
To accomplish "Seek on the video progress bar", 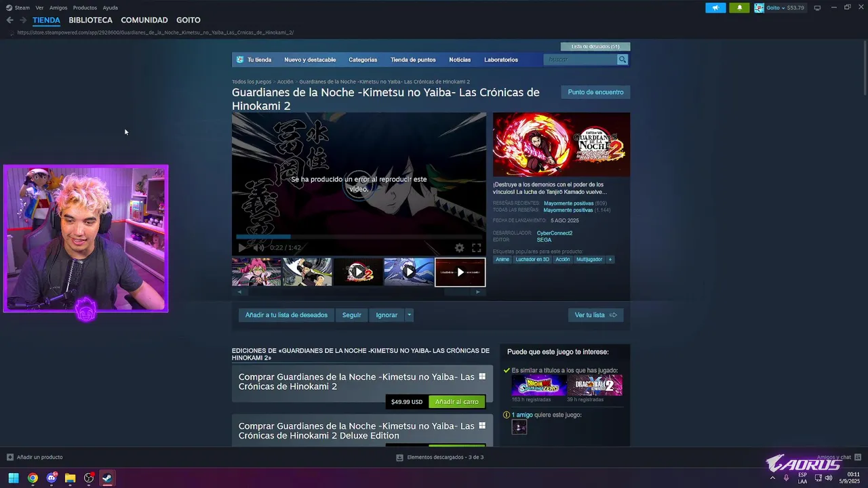I will [359, 237].
